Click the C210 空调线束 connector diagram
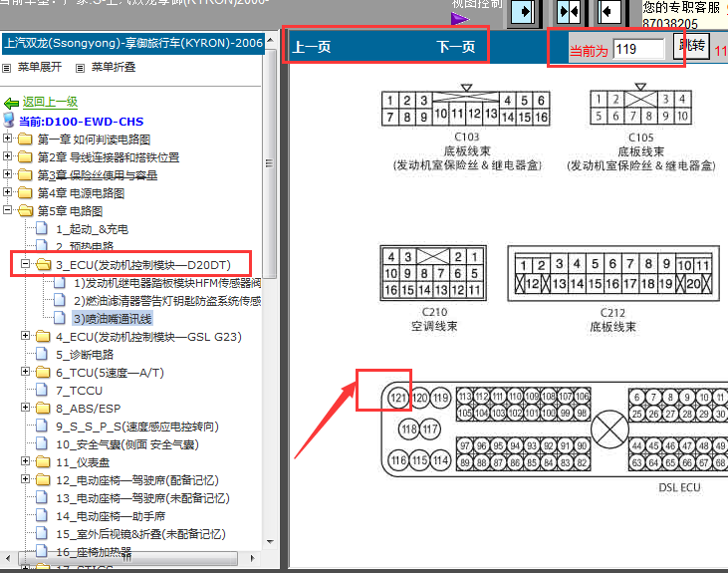Image resolution: width=728 pixels, height=573 pixels. (433, 273)
